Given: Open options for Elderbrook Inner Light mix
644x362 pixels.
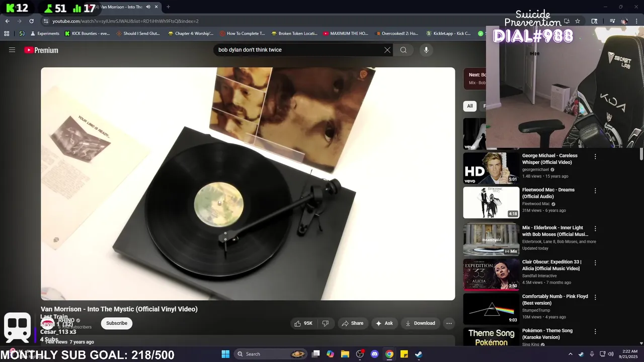Looking at the screenshot, I should [x=595, y=229].
